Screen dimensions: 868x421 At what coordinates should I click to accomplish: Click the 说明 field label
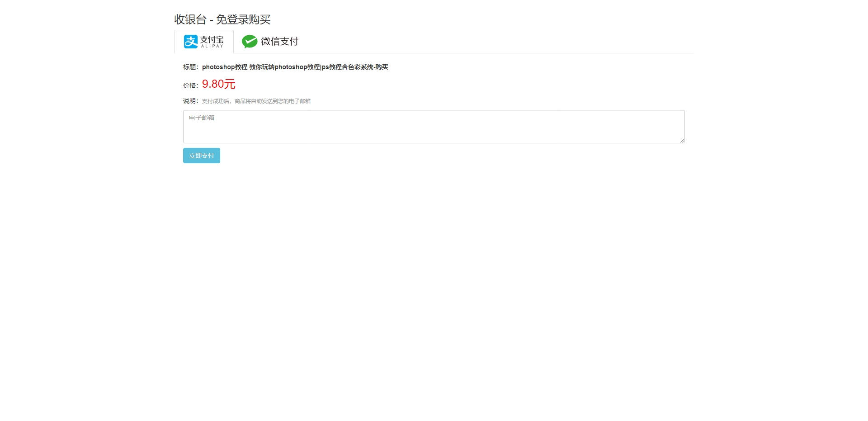click(x=189, y=101)
